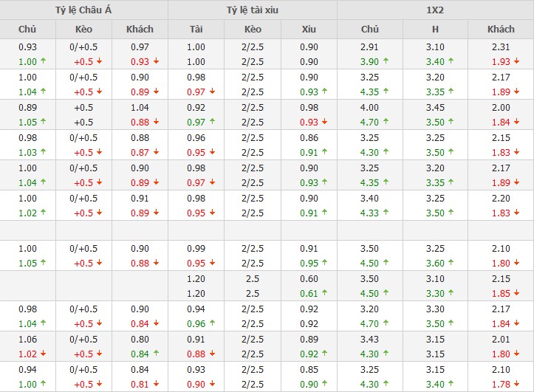Select the 0.60 Xỉu odds cell
Viewport: 534px width, 392px height.
[x=309, y=279]
